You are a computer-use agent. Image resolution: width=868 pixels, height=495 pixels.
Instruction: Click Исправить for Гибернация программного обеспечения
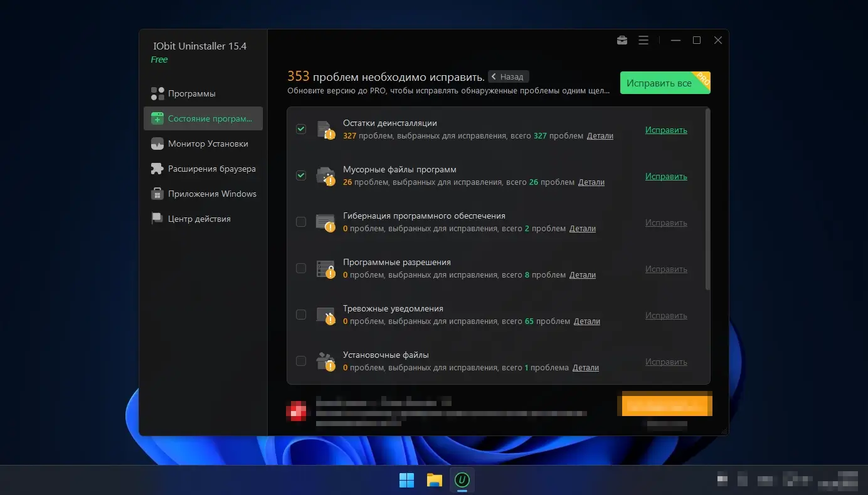point(666,223)
